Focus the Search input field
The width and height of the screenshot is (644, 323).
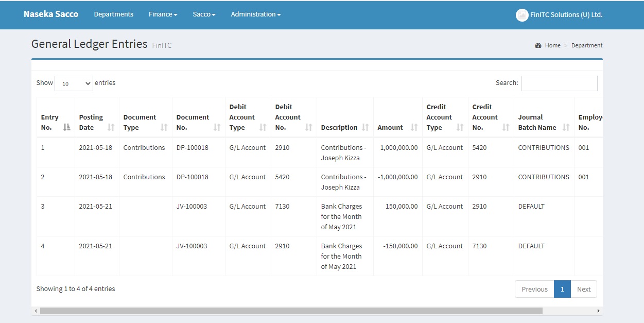(x=559, y=83)
